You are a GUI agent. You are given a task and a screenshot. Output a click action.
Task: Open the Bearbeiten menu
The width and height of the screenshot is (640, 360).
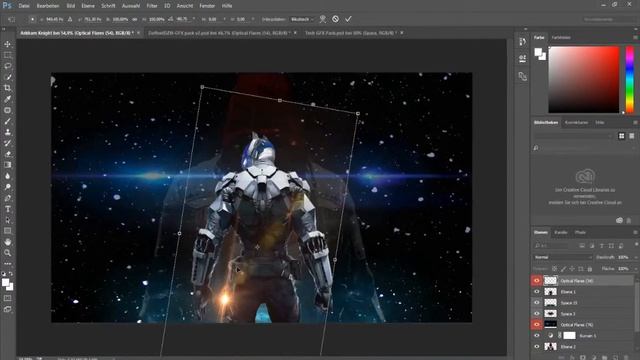tap(48, 6)
